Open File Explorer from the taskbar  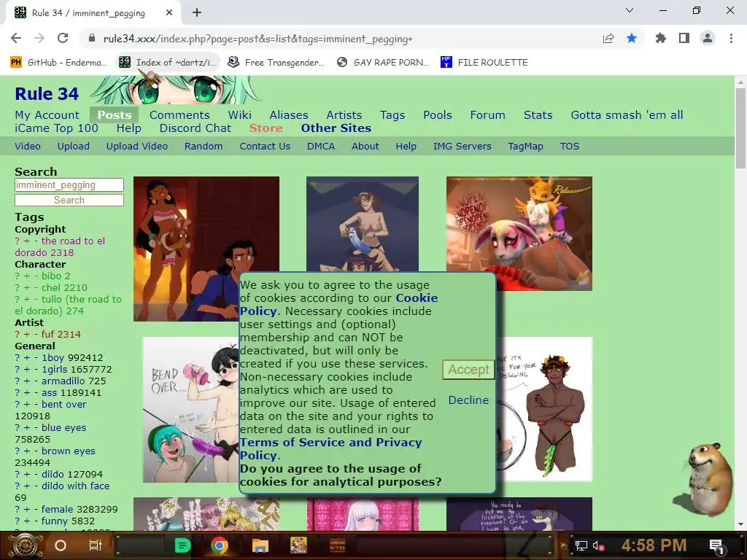tap(260, 545)
